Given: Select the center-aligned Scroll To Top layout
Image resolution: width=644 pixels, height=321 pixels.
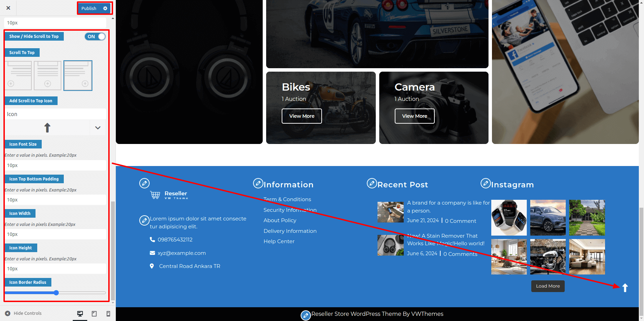Looking at the screenshot, I should [48, 75].
